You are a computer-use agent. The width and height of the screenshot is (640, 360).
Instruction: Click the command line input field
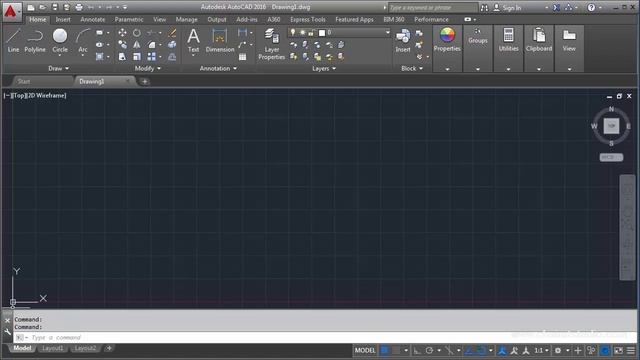click(x=324, y=337)
